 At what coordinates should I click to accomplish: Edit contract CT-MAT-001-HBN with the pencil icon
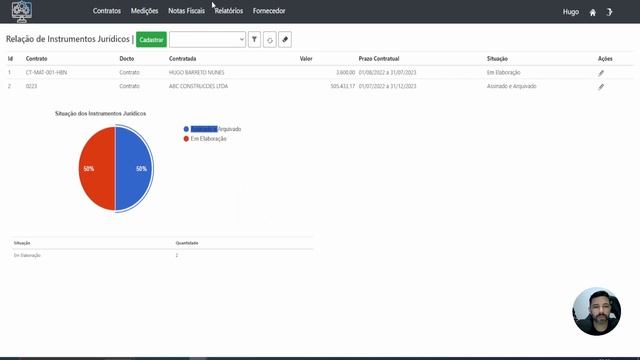coord(601,73)
